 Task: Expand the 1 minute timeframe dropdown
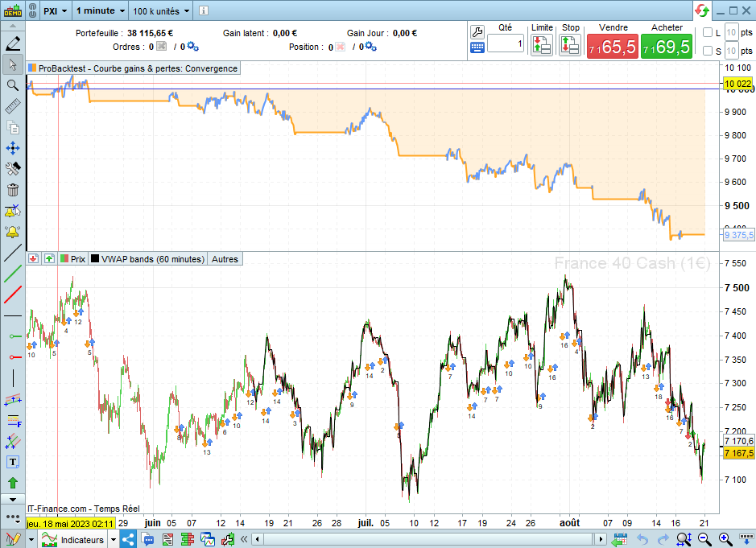[101, 10]
